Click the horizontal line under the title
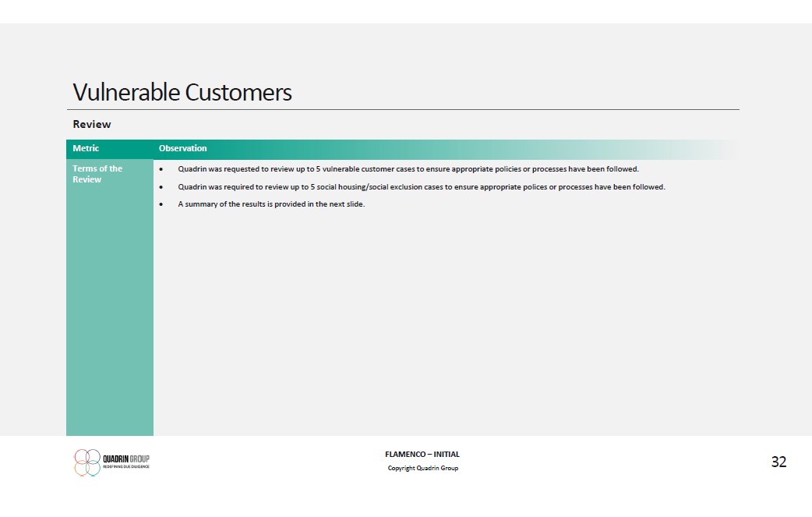Screen dimensions: 812x517 (405, 110)
